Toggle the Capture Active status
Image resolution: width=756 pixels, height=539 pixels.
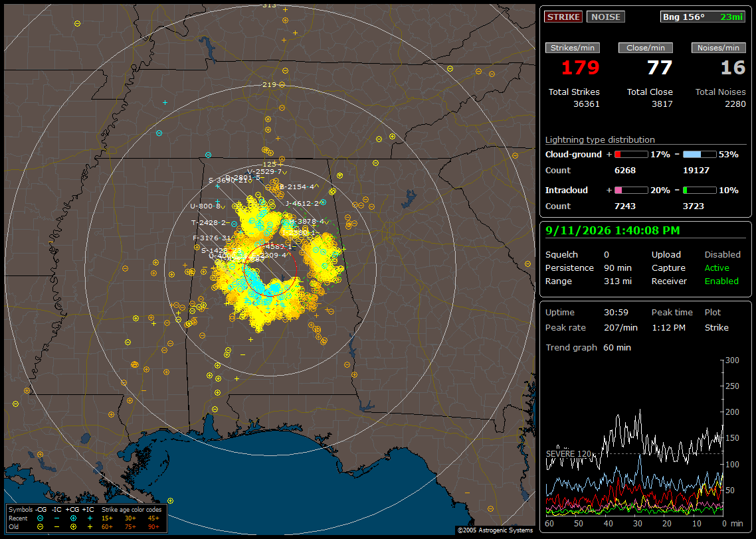click(716, 268)
